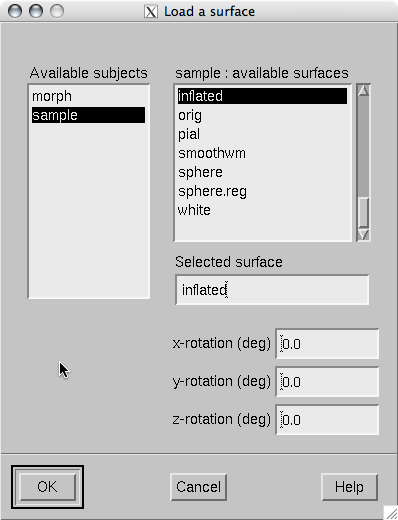Screen dimensions: 398x520
Task: Open the Help button
Action: pyautogui.click(x=349, y=487)
